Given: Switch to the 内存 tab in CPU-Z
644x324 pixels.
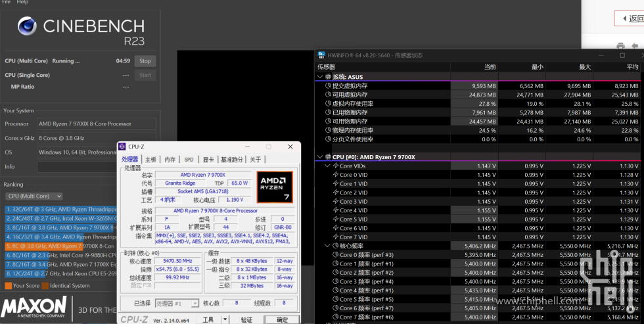Looking at the screenshot, I should click(x=170, y=159).
